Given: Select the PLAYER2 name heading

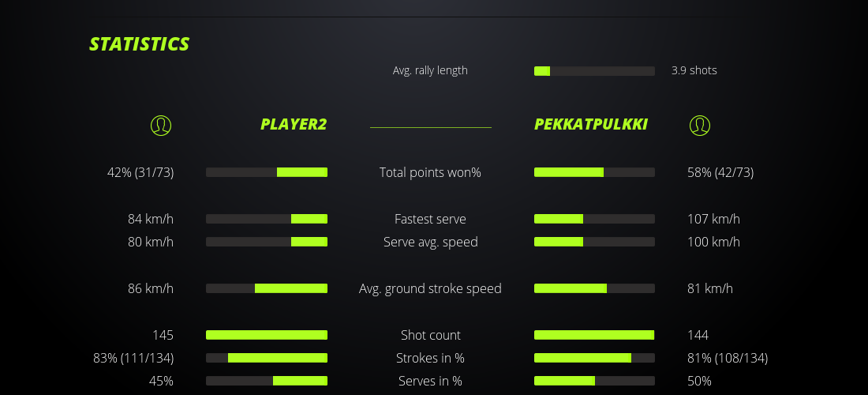Looking at the screenshot, I should coord(294,125).
